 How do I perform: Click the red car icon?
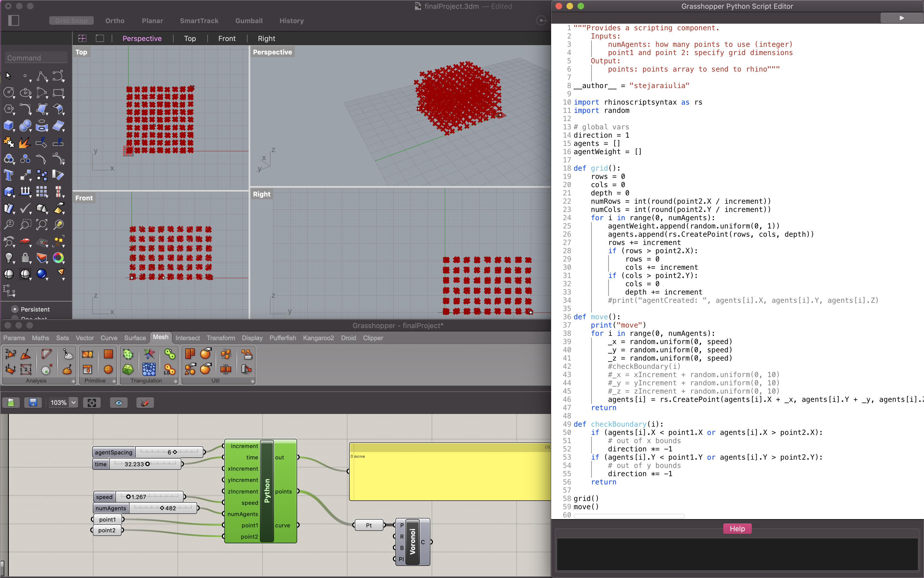click(x=25, y=241)
